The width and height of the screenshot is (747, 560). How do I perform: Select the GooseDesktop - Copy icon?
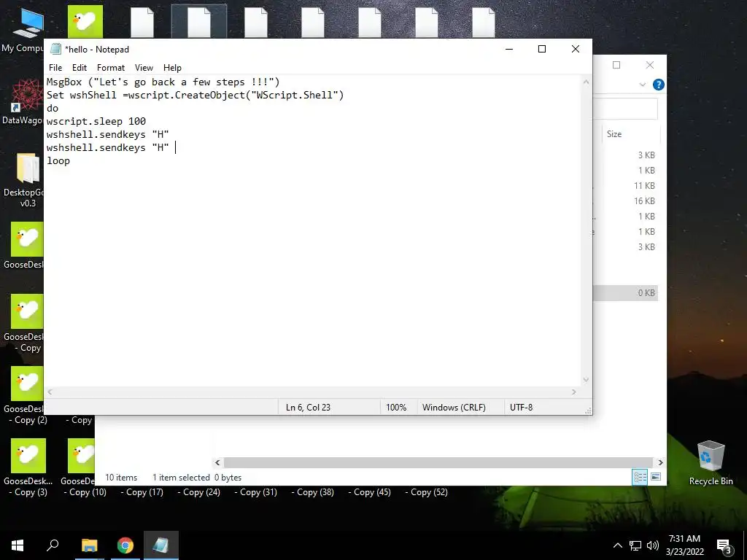click(x=26, y=323)
